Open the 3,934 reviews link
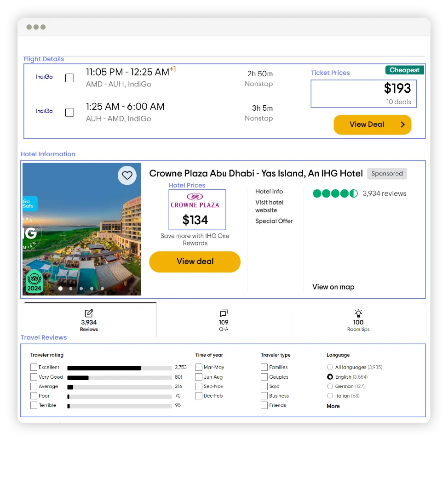448x500 pixels. tap(384, 193)
